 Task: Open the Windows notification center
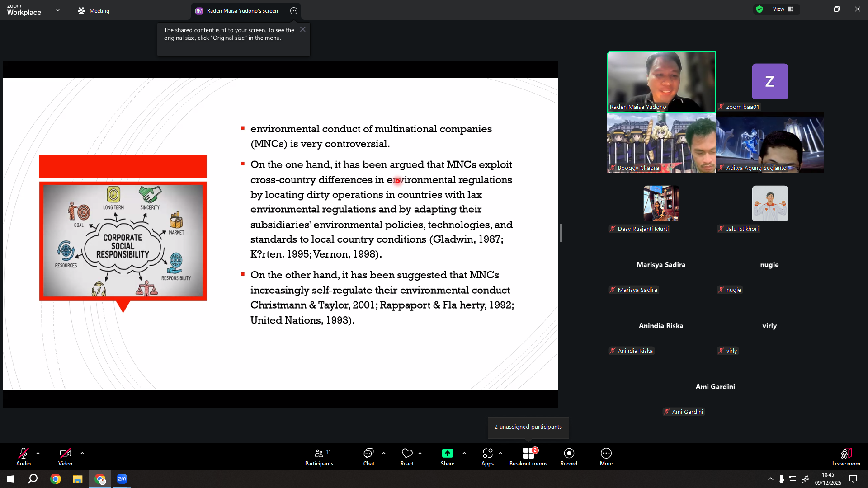[853, 479]
